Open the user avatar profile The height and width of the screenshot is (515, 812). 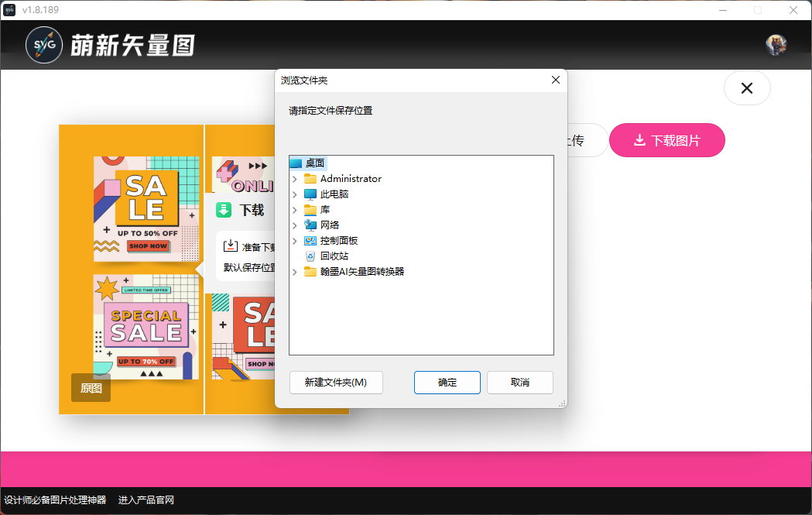[x=776, y=45]
